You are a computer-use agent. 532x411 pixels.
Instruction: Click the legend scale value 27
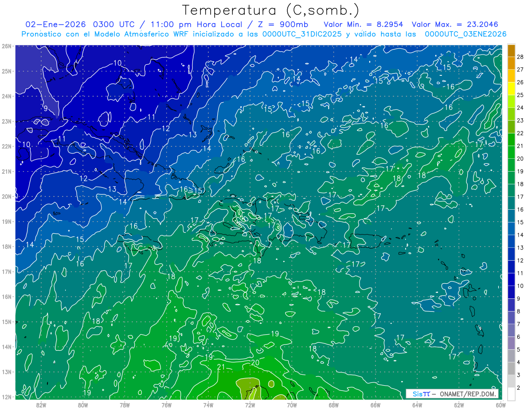pos(520,69)
